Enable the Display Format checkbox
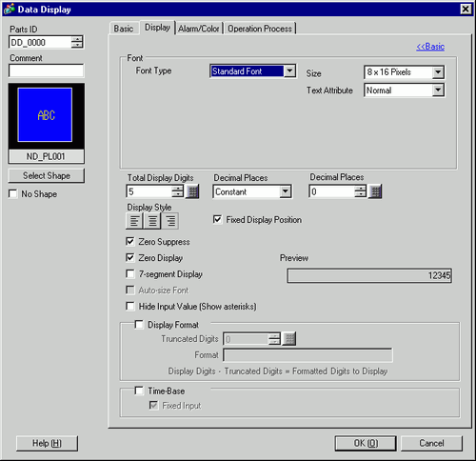 click(x=139, y=325)
